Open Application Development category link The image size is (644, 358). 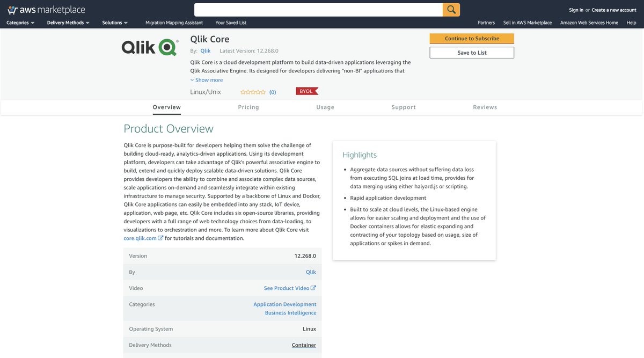(x=285, y=304)
